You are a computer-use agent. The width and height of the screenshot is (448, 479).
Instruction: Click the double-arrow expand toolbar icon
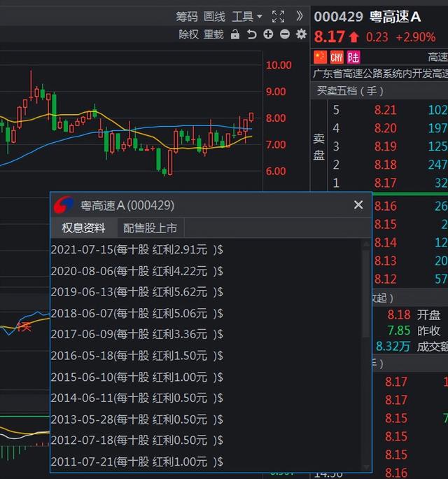point(300,16)
